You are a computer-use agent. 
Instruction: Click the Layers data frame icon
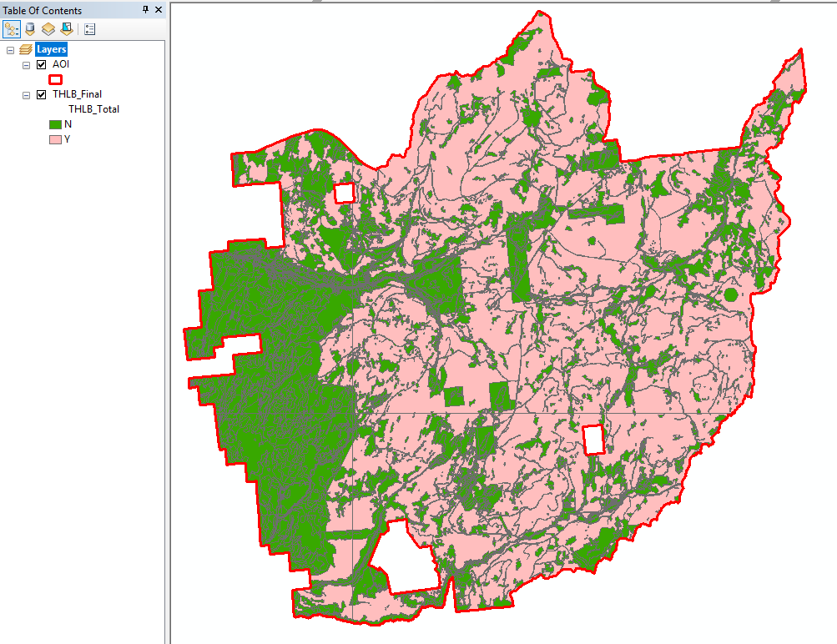click(x=26, y=49)
